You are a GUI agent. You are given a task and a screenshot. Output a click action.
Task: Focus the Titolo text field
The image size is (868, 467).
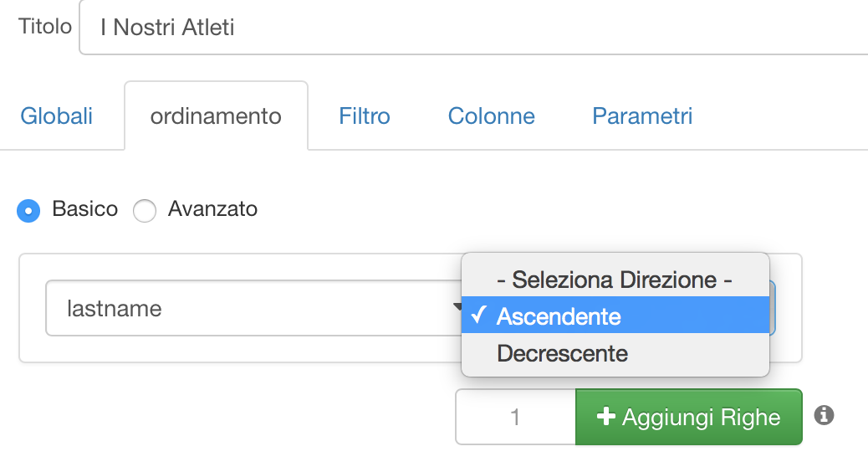[474, 27]
